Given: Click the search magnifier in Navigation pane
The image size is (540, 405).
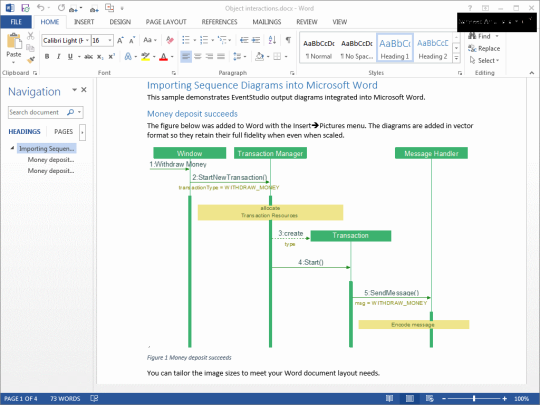Looking at the screenshot, I should point(70,112).
